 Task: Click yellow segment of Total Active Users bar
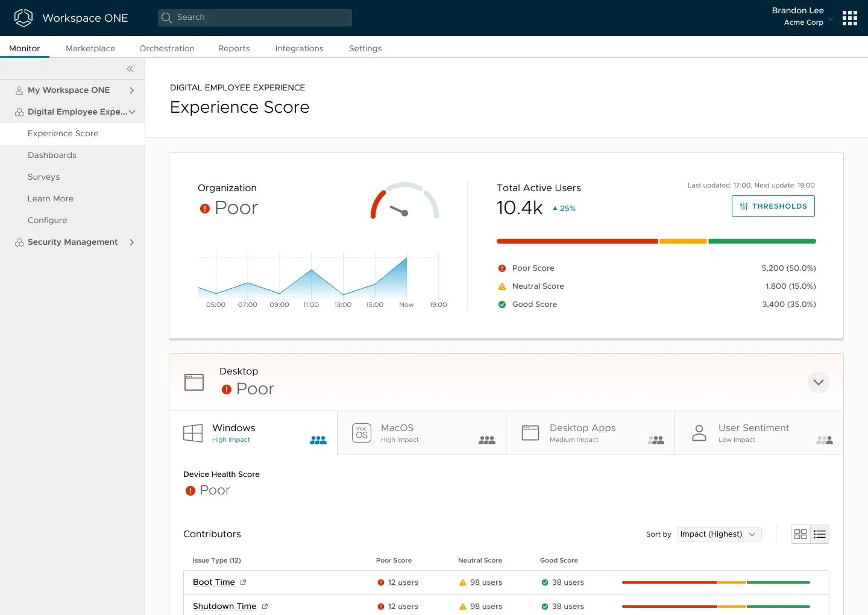[683, 241]
